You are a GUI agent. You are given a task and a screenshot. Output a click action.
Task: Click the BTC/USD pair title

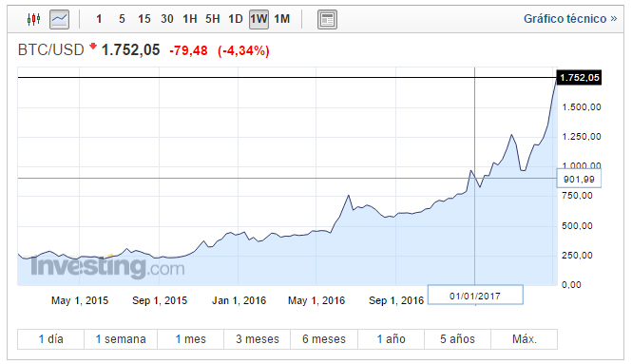pos(50,50)
